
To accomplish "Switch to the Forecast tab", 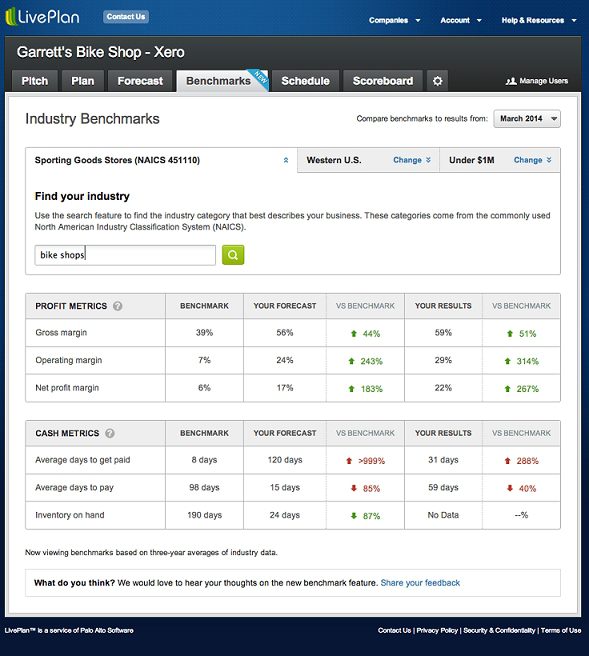I will point(140,81).
